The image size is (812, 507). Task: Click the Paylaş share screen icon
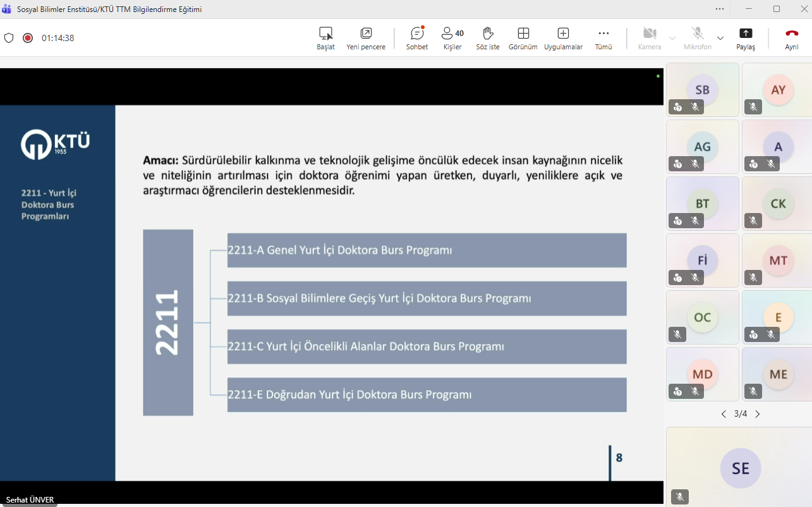[746, 38]
